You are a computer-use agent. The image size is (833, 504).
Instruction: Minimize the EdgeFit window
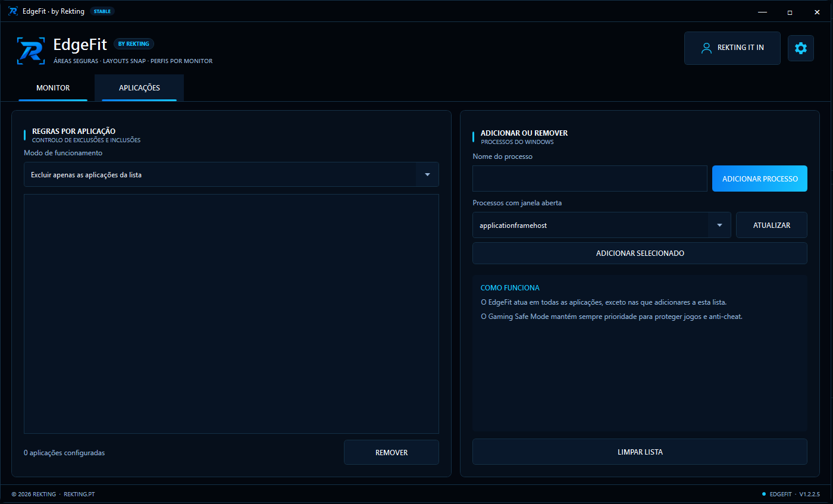762,11
